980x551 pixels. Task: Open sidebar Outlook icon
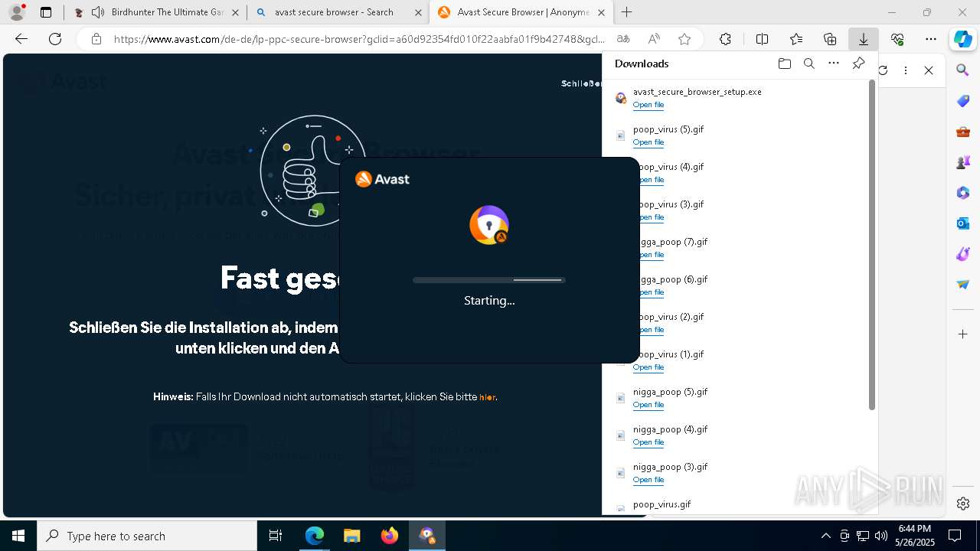[963, 223]
